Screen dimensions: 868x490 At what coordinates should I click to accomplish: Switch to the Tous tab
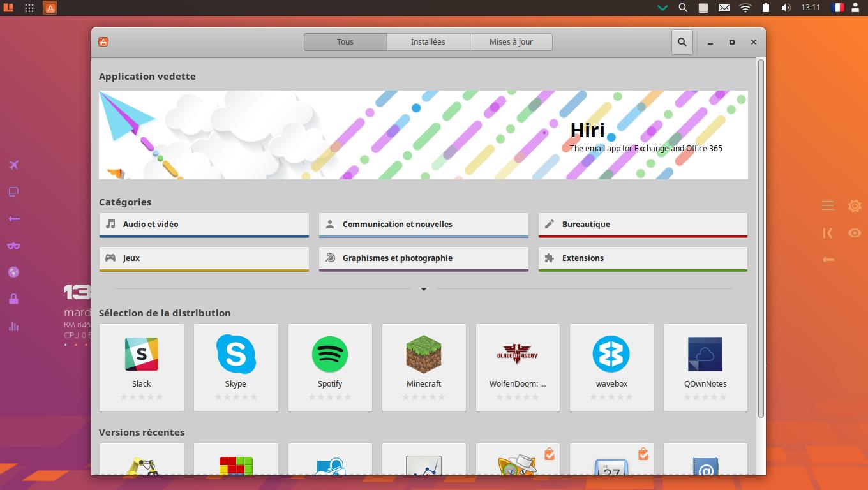(x=345, y=42)
